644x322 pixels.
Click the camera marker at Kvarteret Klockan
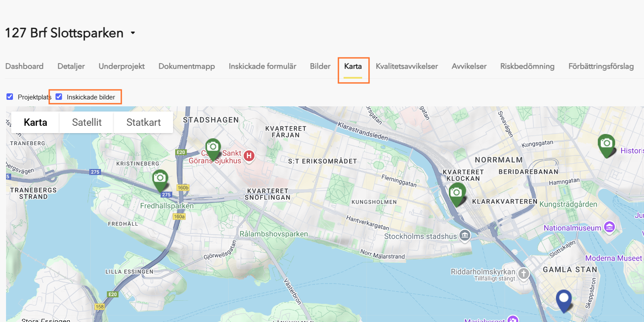click(457, 194)
